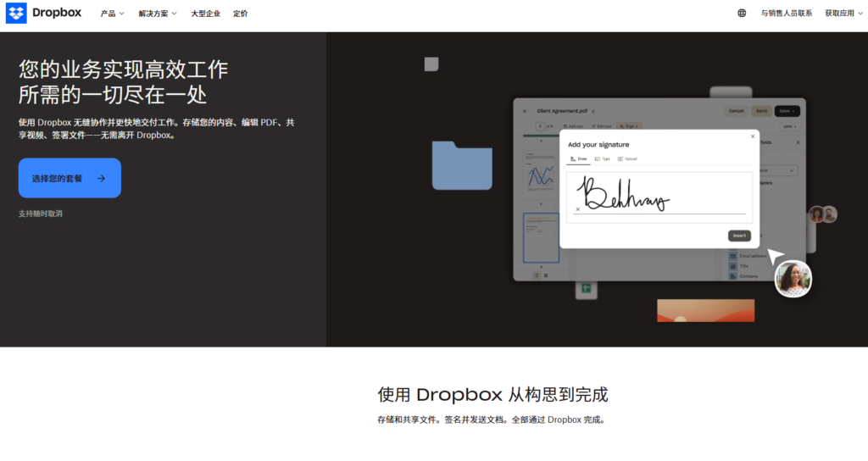This screenshot has width=868, height=461.
Task: Expand the 产品 dropdown menu
Action: 112,14
